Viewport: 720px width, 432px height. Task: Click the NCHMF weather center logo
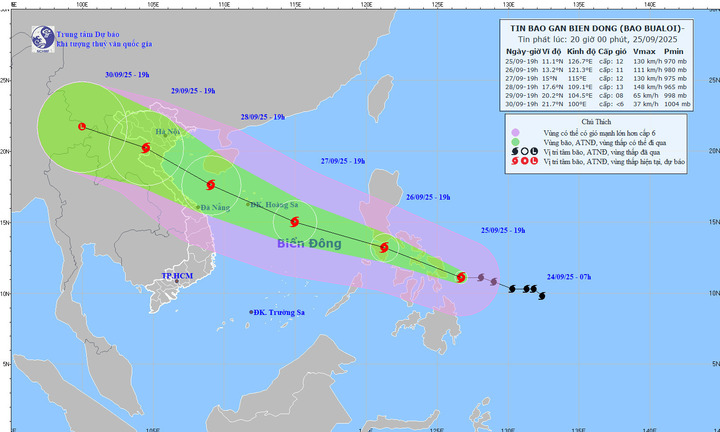(43, 39)
